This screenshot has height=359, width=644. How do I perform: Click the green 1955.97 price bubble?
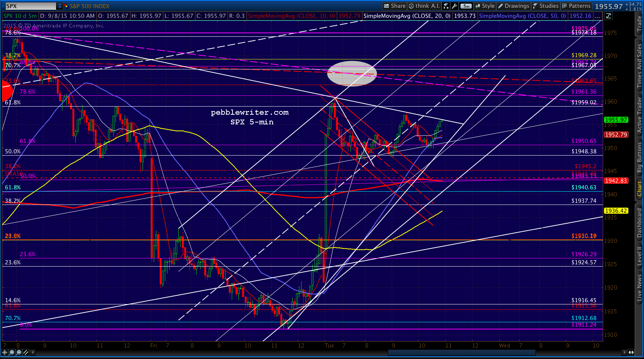(616, 120)
